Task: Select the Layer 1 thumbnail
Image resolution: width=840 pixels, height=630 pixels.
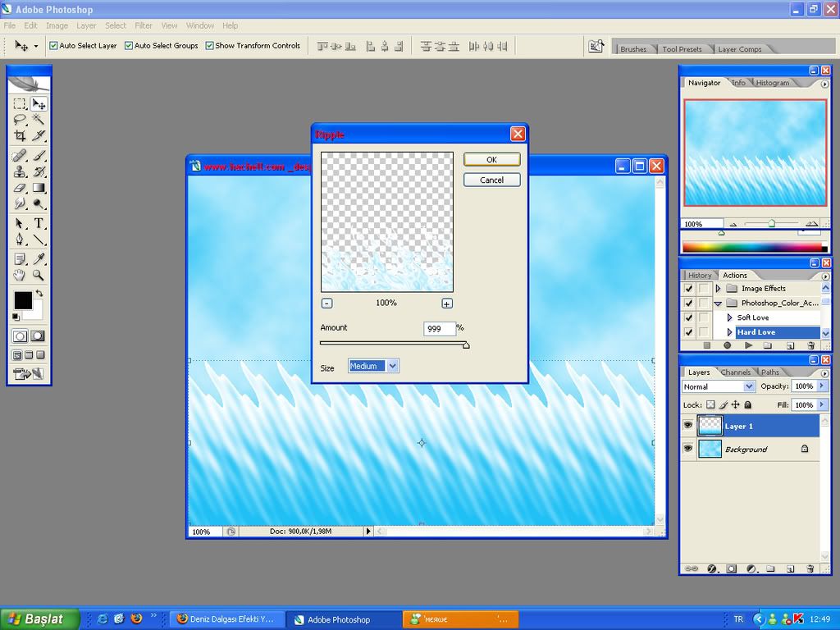Action: click(x=710, y=426)
